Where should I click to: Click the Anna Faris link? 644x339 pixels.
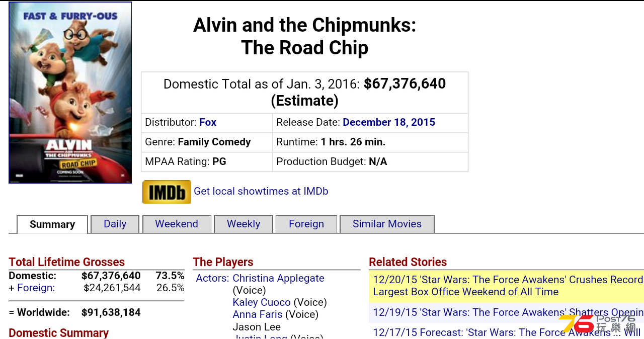tap(258, 314)
